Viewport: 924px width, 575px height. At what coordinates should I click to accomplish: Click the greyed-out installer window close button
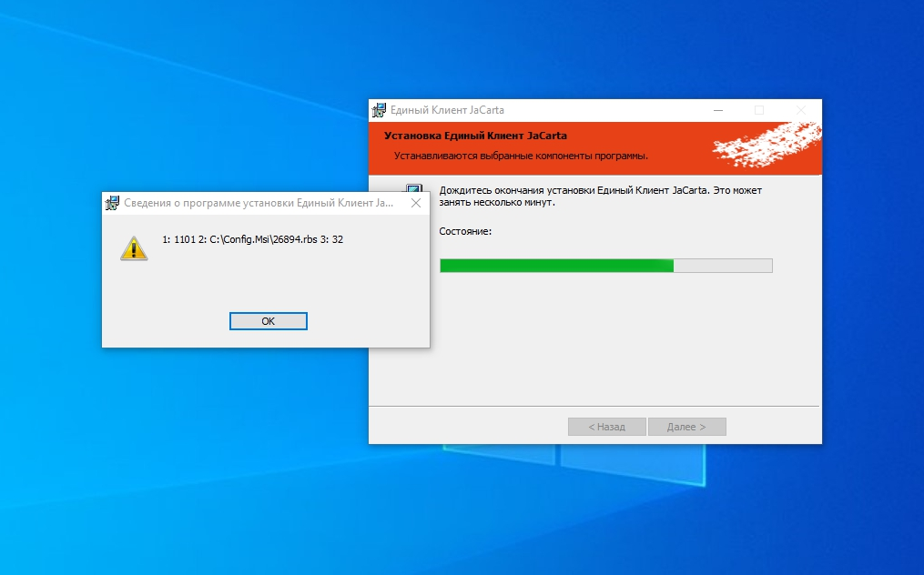point(801,110)
